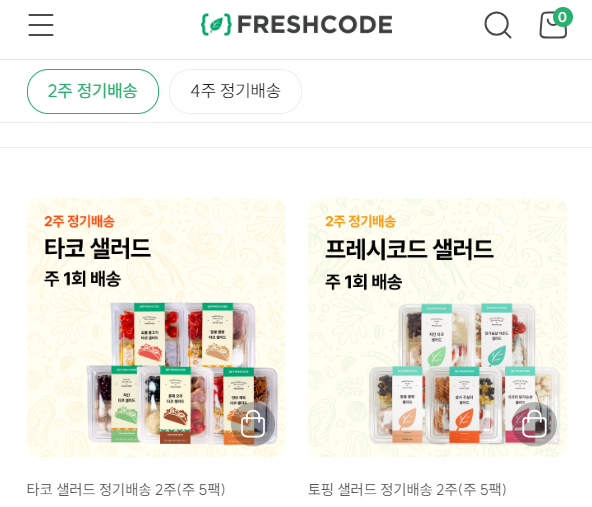Open the 타코 샐러드 product banner
Image resolution: width=592 pixels, height=507 pixels.
coord(156,327)
